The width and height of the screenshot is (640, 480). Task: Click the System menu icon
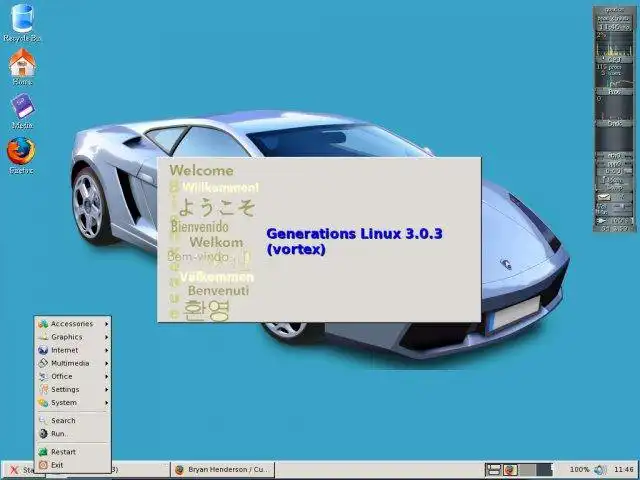[43, 402]
